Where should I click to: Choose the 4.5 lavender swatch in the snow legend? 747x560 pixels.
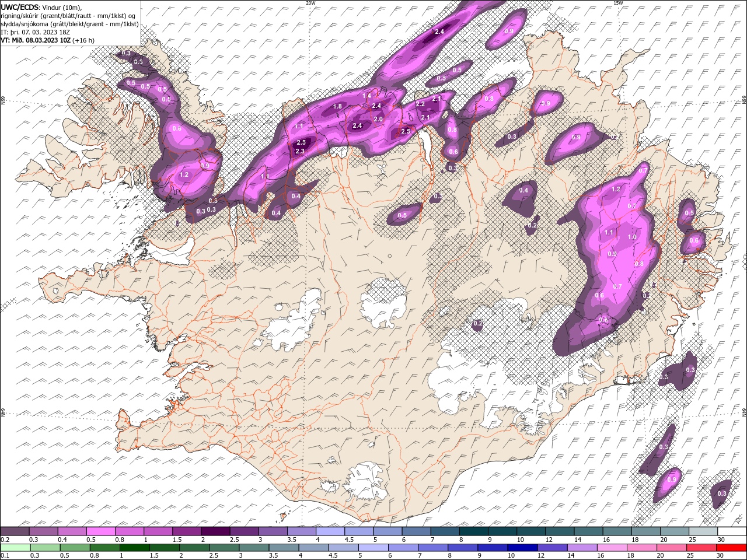click(359, 531)
